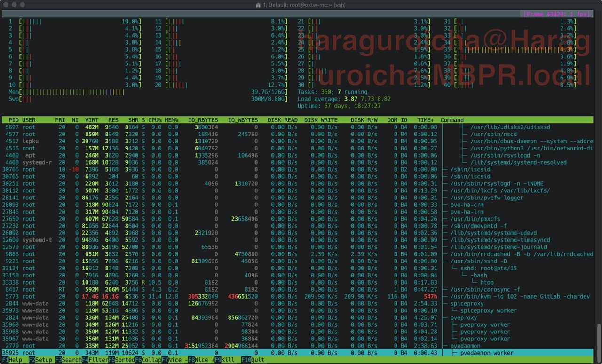Select the systemd-udevd process row

coord(298,233)
